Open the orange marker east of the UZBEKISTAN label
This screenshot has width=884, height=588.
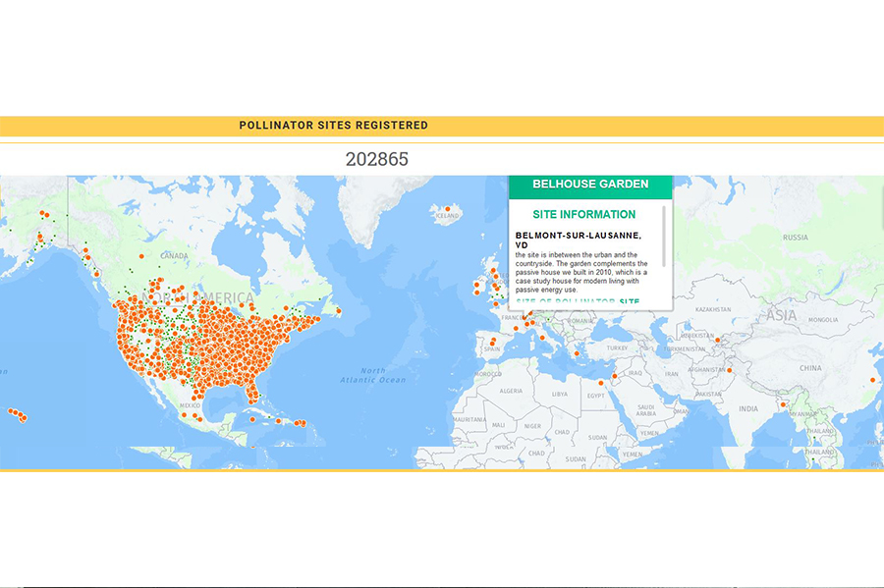click(x=718, y=341)
